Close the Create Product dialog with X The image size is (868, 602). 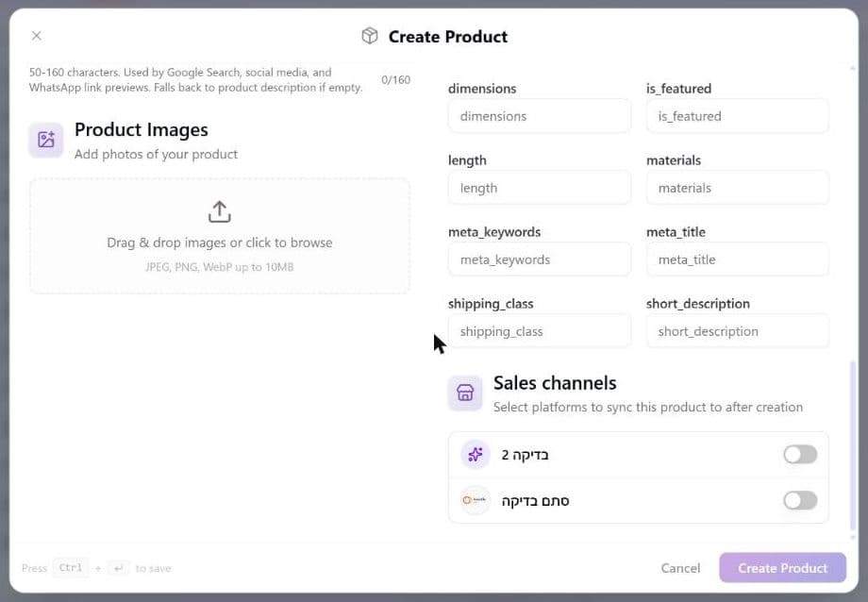37,36
